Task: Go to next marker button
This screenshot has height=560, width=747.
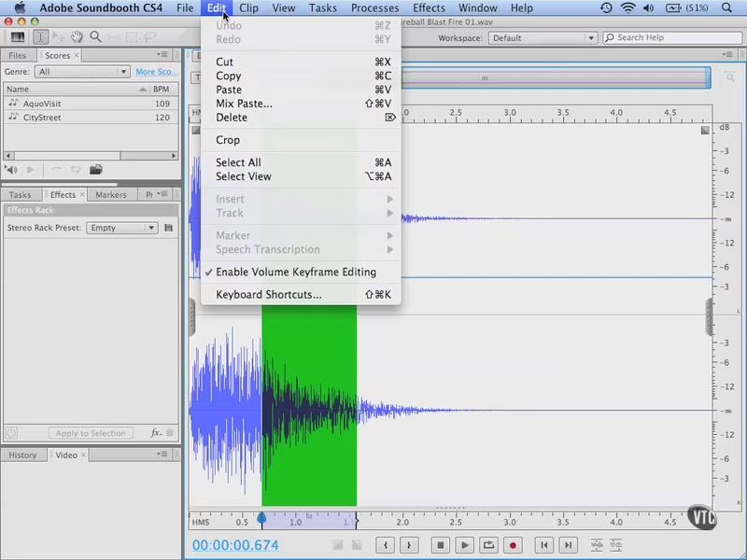Action: pyautogui.click(x=568, y=545)
